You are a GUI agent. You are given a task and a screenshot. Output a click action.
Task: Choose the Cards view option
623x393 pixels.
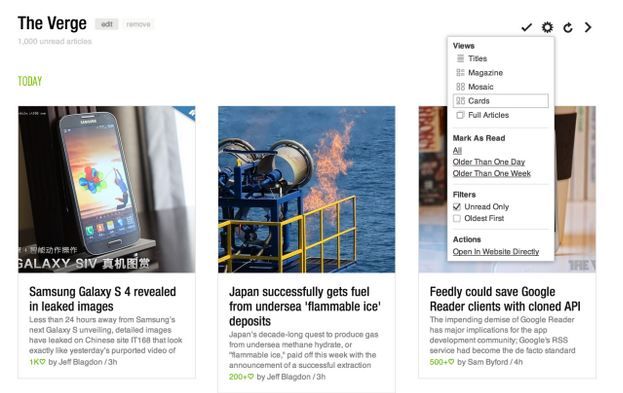point(501,101)
